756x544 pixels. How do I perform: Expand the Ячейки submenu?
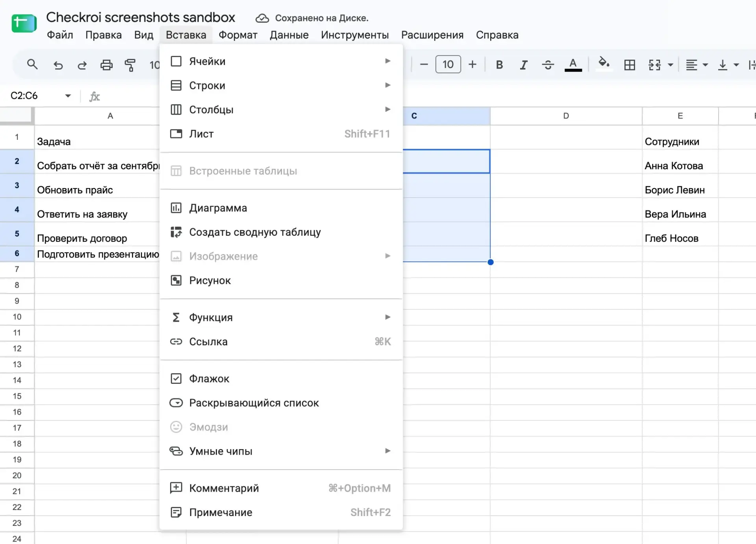pos(281,61)
